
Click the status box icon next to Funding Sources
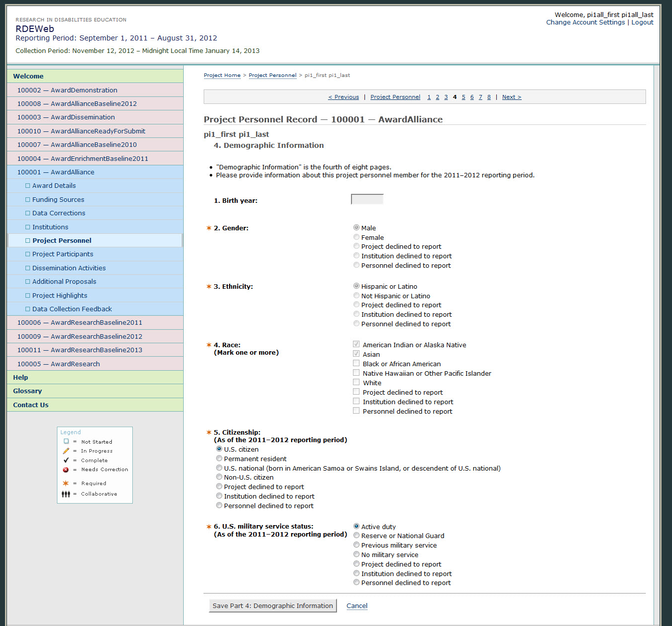[x=28, y=200]
